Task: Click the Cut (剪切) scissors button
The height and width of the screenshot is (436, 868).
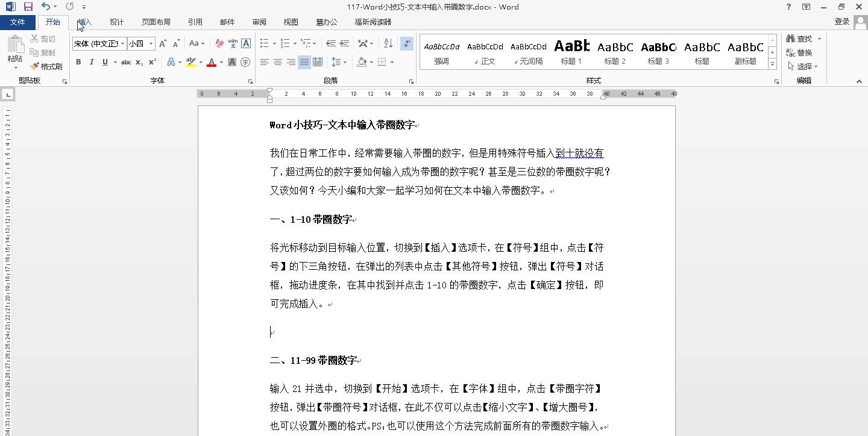Action: click(x=43, y=39)
